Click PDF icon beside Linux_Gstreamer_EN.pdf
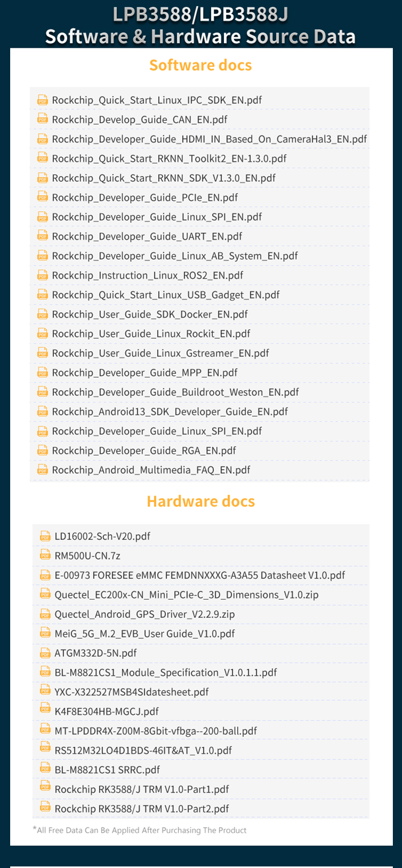 pos(42,353)
